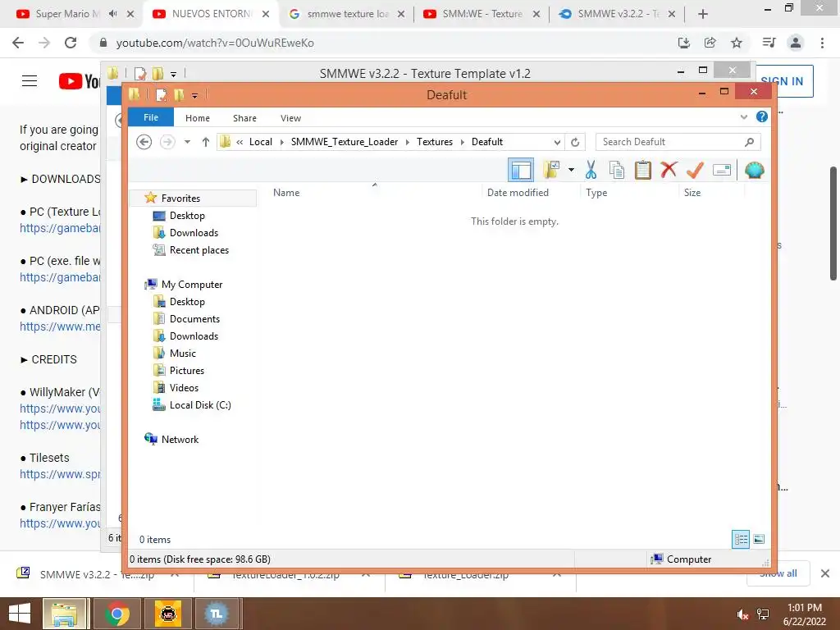840x630 pixels.
Task: Select Desktop under Favorites
Action: [187, 216]
